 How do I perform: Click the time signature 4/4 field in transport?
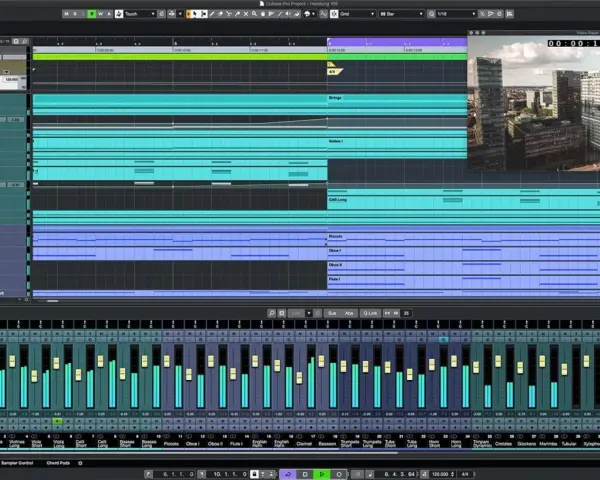(464, 474)
